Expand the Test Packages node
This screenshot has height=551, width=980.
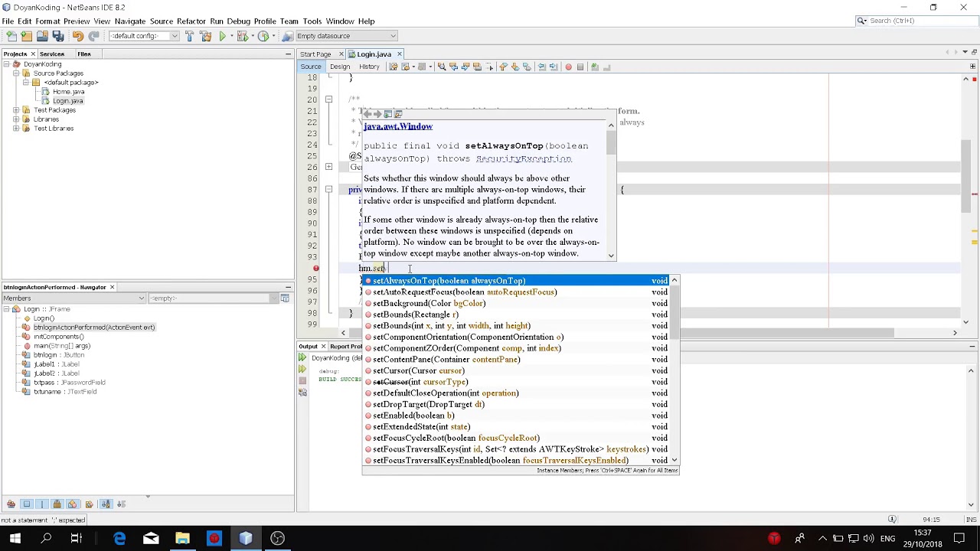point(16,110)
